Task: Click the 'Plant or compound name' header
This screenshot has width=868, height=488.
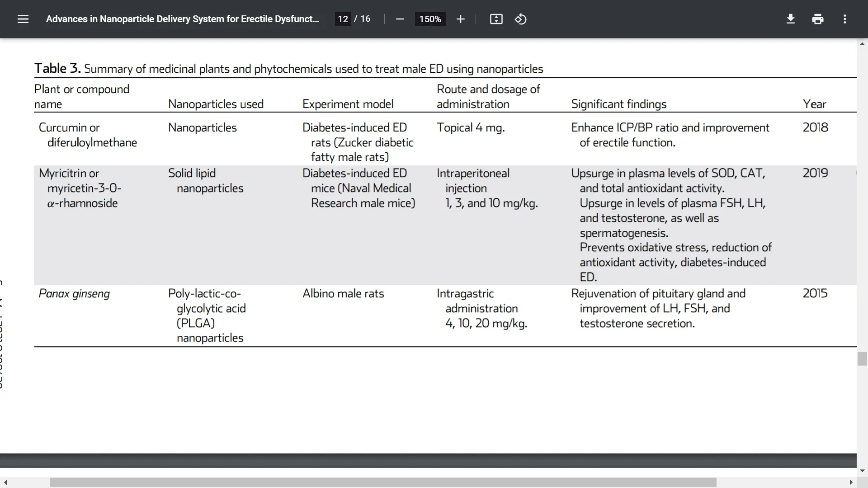Action: pyautogui.click(x=82, y=96)
